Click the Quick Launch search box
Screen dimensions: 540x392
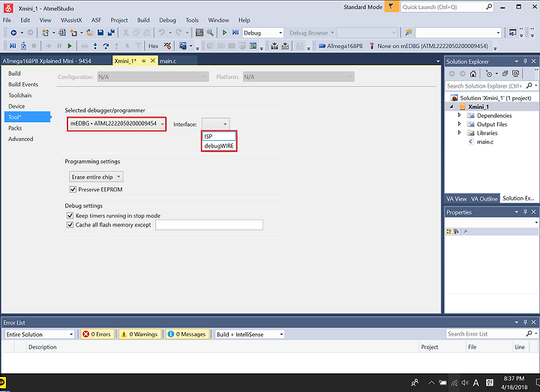click(x=447, y=7)
